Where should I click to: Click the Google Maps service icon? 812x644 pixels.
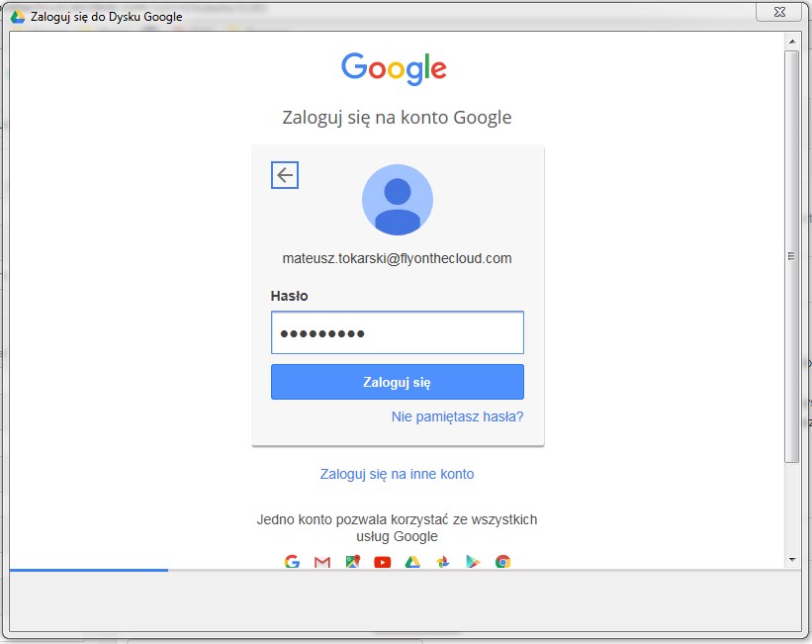[353, 561]
